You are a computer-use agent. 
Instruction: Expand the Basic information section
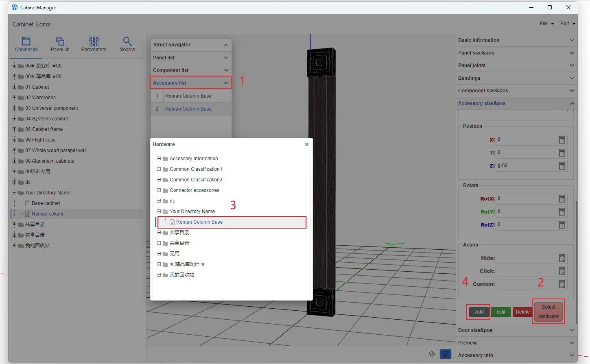point(572,40)
